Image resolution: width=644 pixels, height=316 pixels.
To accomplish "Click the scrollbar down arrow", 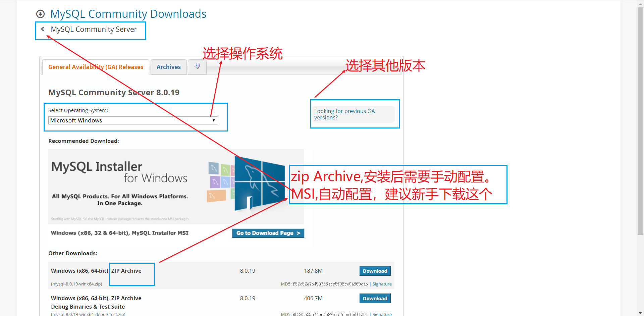I will pos(640,313).
